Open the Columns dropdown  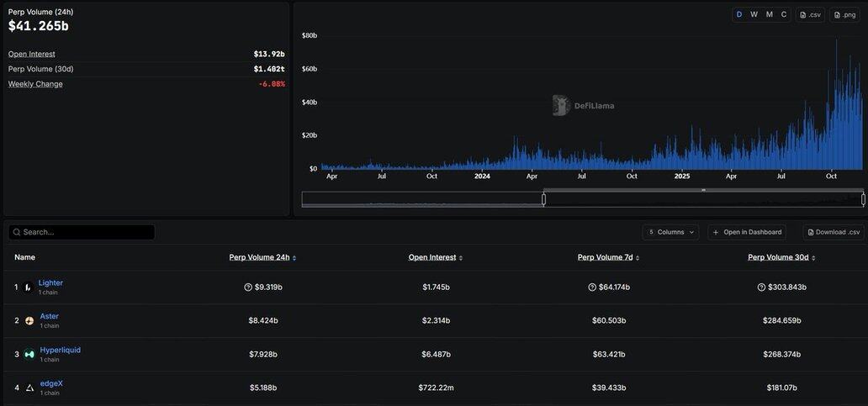[670, 232]
